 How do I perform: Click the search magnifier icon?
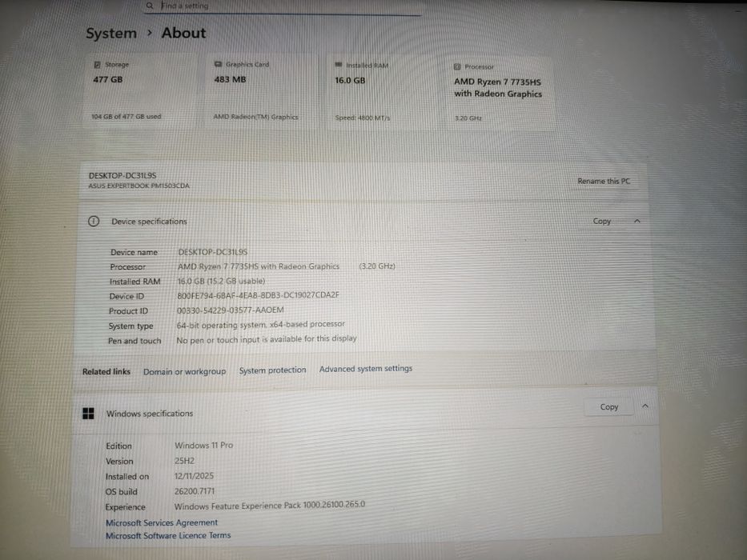pos(150,6)
